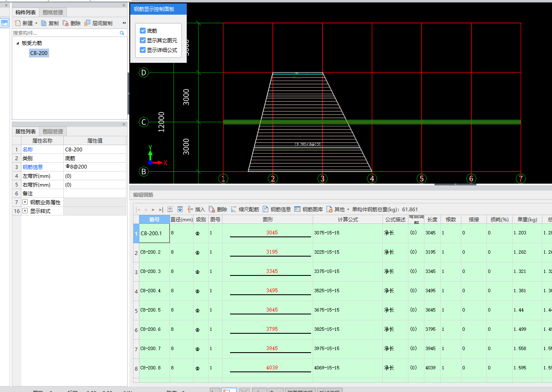Click axis bubble 7 in drawing
552x392 pixels.
pos(521,179)
